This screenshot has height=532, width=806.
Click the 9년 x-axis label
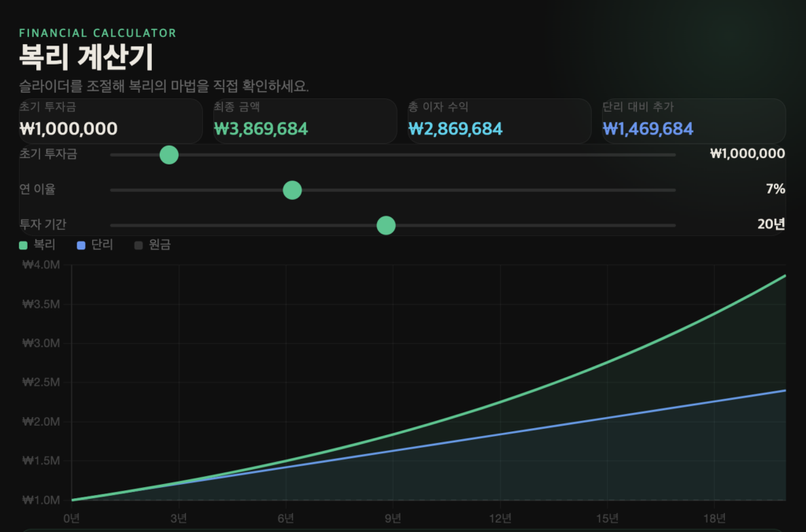tap(394, 519)
